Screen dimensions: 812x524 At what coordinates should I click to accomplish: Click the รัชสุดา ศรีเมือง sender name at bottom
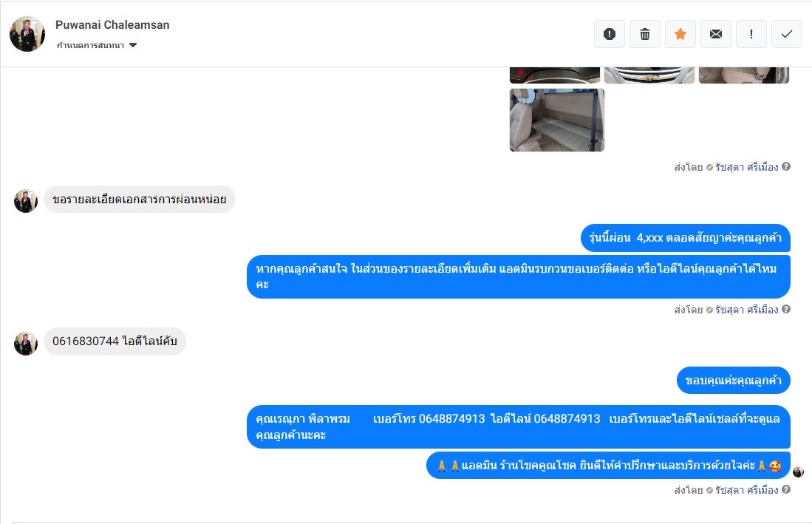coord(747,490)
